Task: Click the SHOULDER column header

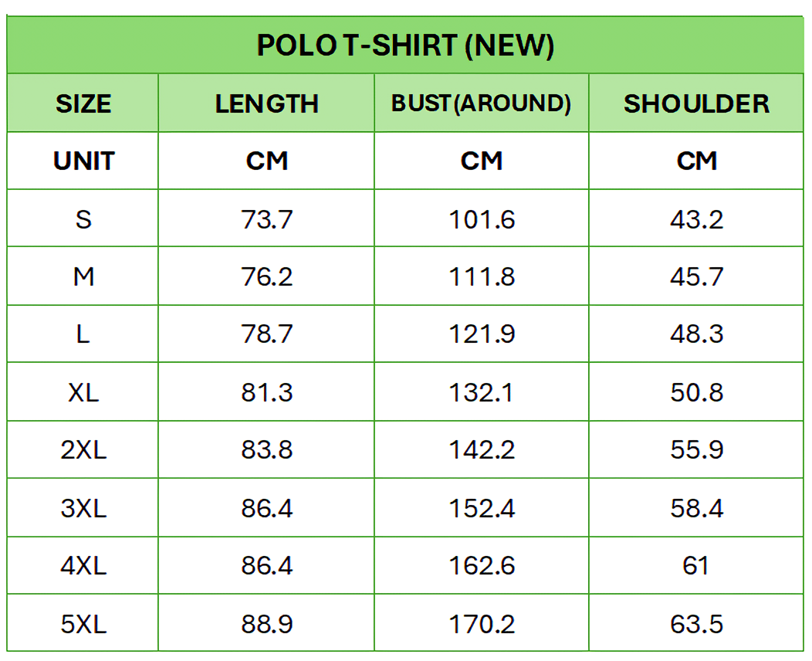Action: click(696, 103)
